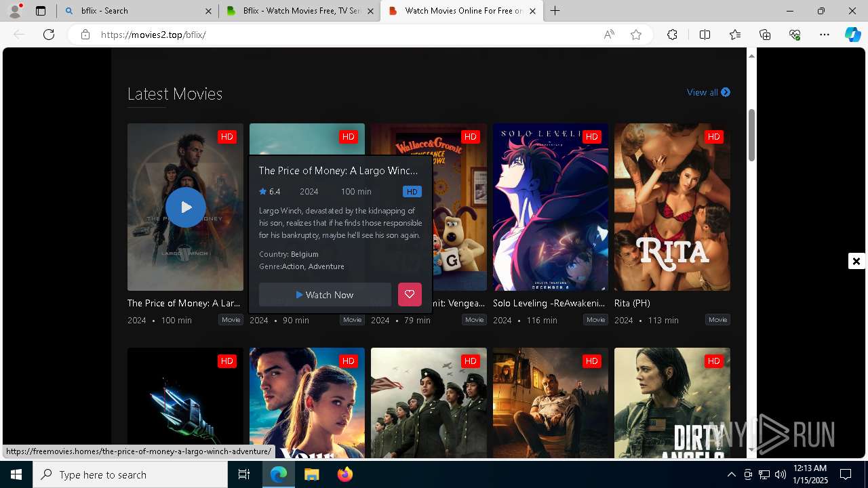
Task: View site information via the lock icon
Action: point(85,35)
